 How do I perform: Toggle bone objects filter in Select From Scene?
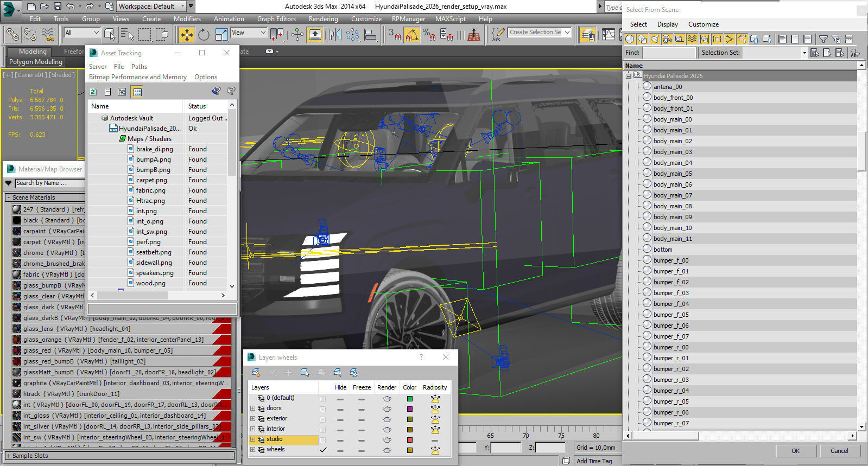730,39
